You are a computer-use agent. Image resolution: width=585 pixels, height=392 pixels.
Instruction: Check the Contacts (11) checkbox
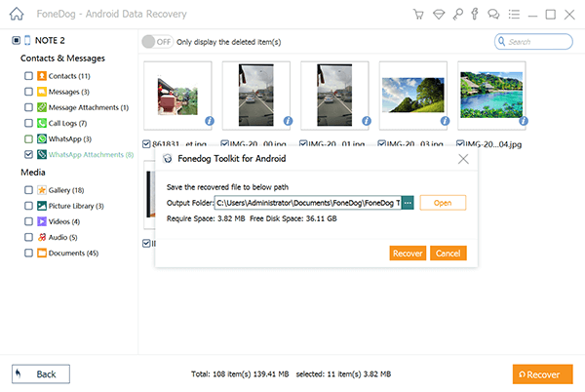[x=28, y=76]
